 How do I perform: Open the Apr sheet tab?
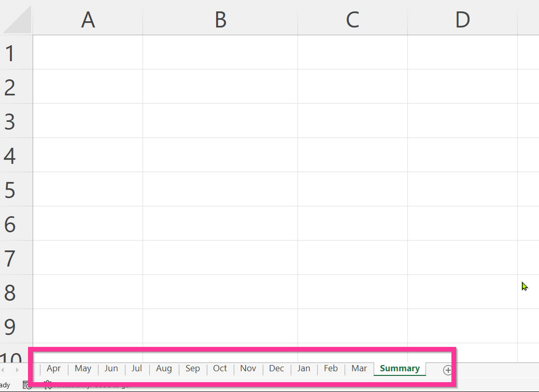click(x=53, y=368)
